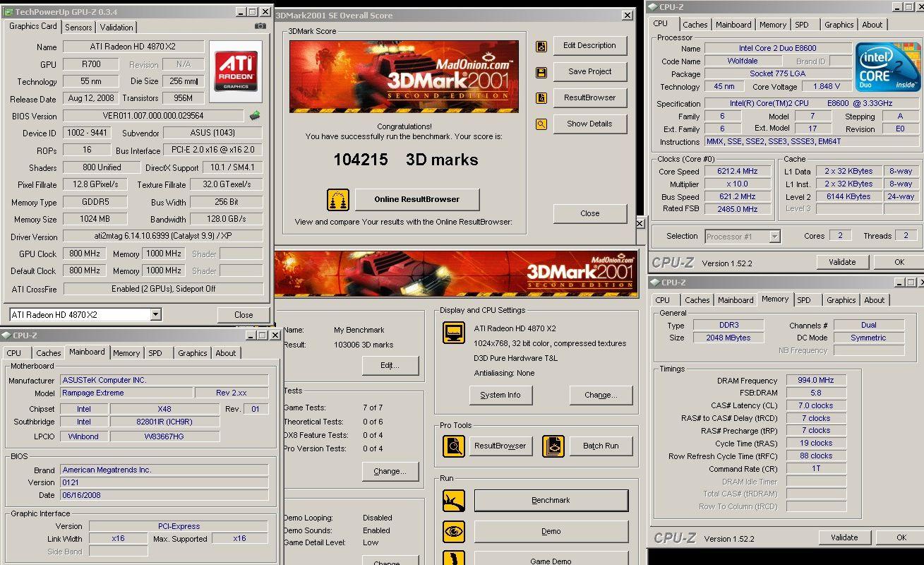The height and width of the screenshot is (565, 924).
Task: Click GPU-Z screenshot camera icon
Action: pyautogui.click(x=260, y=25)
